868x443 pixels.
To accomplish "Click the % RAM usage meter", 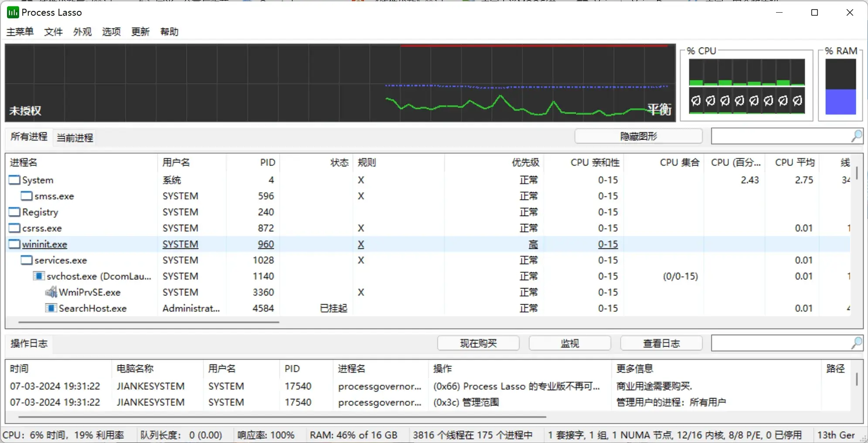I will click(x=841, y=86).
